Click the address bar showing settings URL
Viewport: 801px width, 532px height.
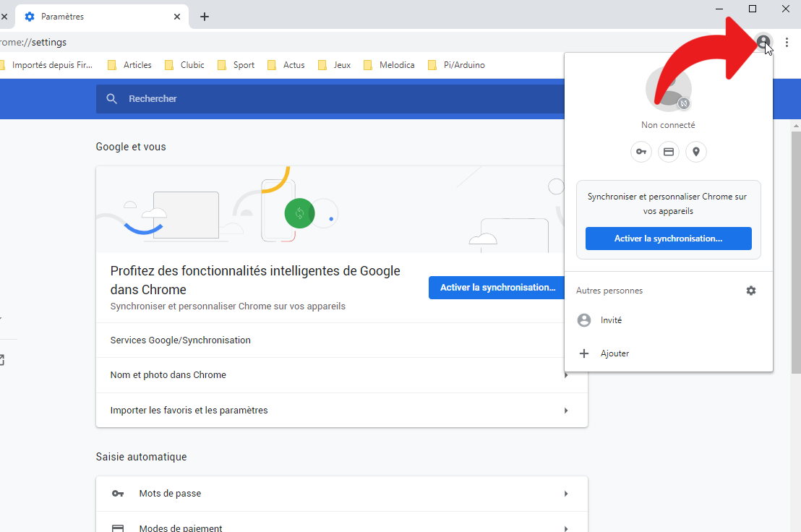tap(358, 43)
